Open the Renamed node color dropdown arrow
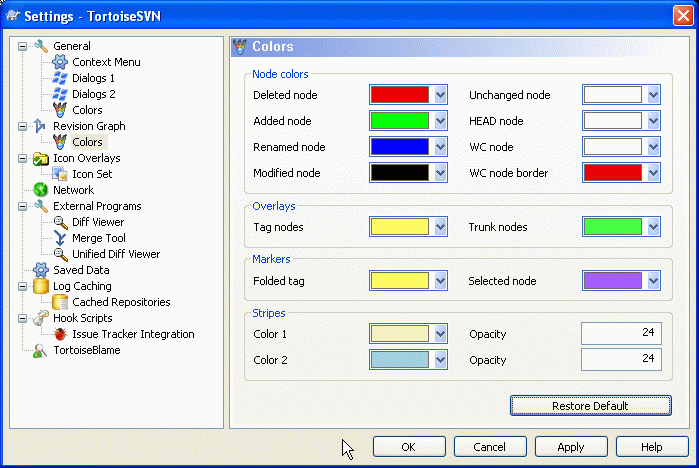Image resolution: width=699 pixels, height=468 pixels. pos(440,147)
